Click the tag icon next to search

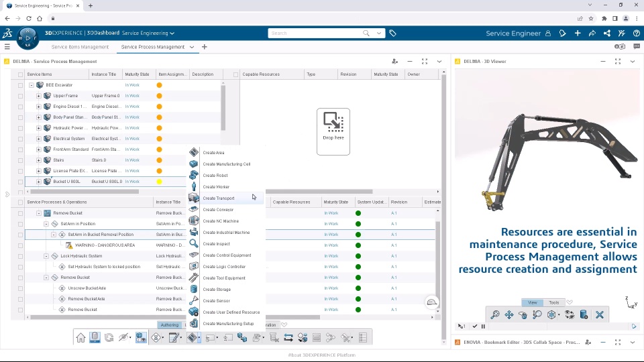(x=392, y=34)
